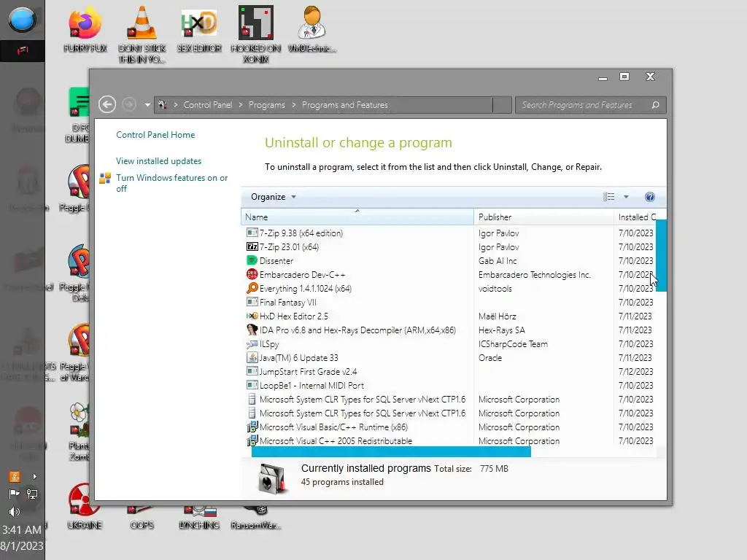Screen dimensions: 747x560
Task: Sort by the Name column header
Action: click(357, 217)
